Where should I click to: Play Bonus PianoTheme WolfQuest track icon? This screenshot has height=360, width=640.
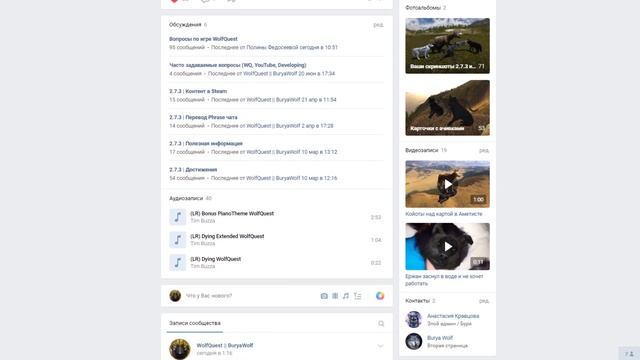178,217
